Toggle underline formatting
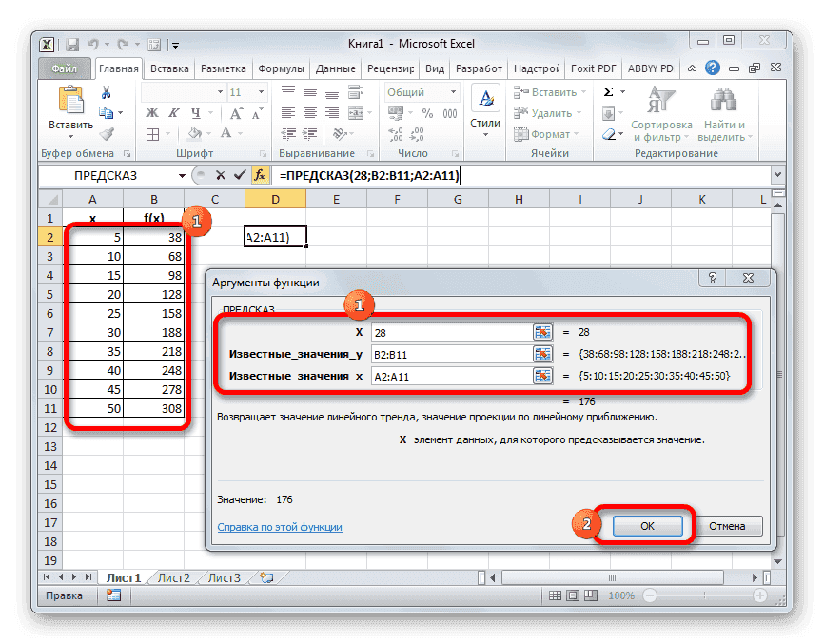 [x=195, y=112]
